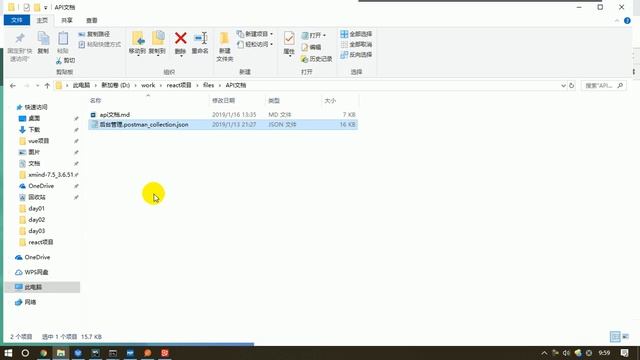Open the Explorer help question icon
640x360 pixels.
pos(627,20)
